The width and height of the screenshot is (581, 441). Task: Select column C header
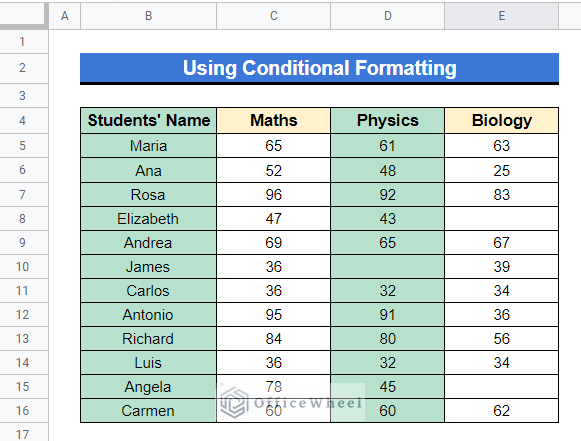273,16
